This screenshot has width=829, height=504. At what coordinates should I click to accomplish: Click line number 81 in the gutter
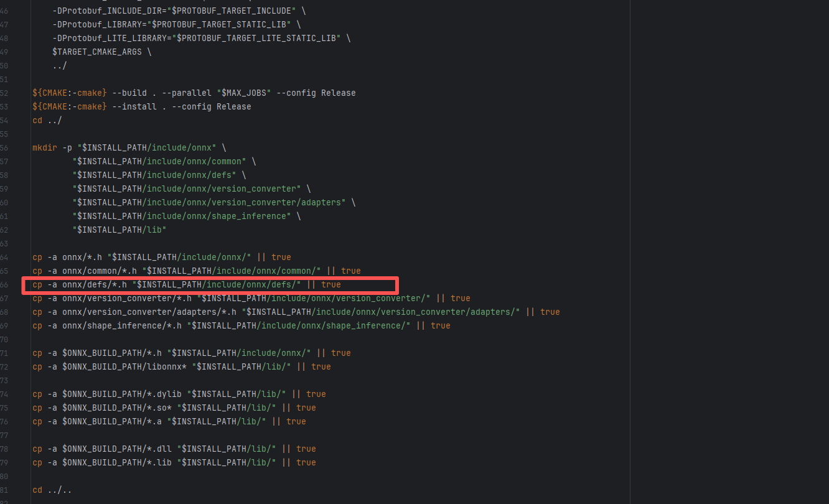(x=4, y=490)
